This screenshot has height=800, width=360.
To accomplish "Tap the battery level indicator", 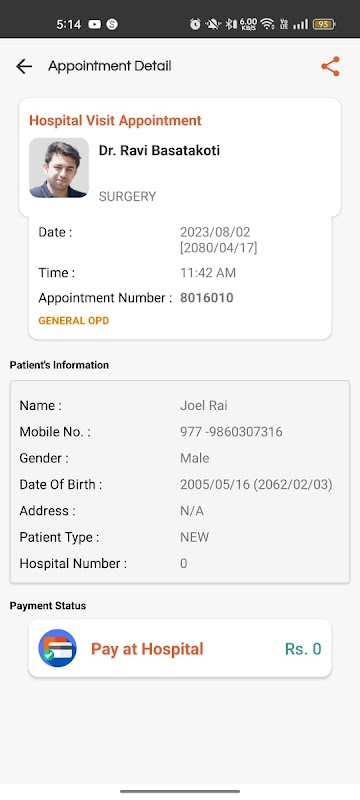I will point(324,24).
